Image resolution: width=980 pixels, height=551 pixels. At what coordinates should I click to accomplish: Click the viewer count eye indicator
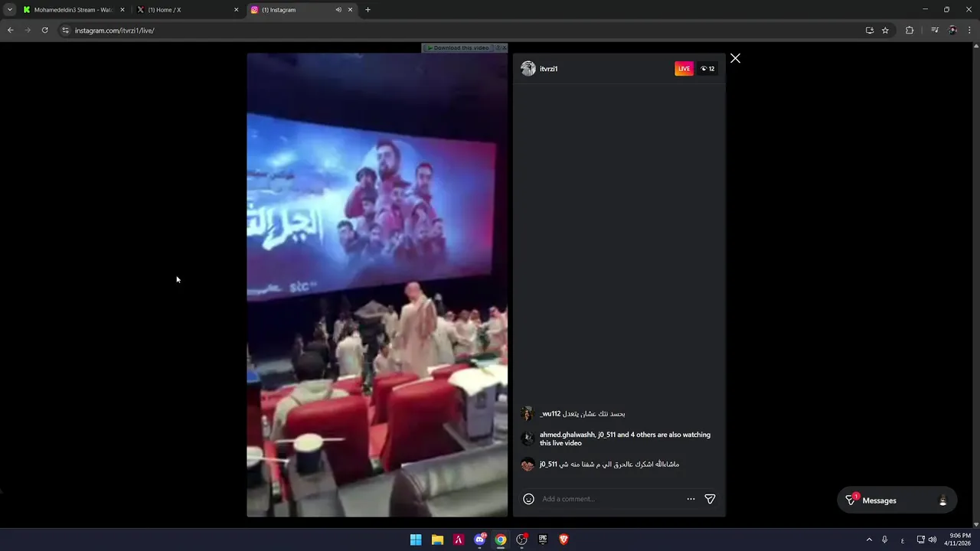pyautogui.click(x=707, y=69)
